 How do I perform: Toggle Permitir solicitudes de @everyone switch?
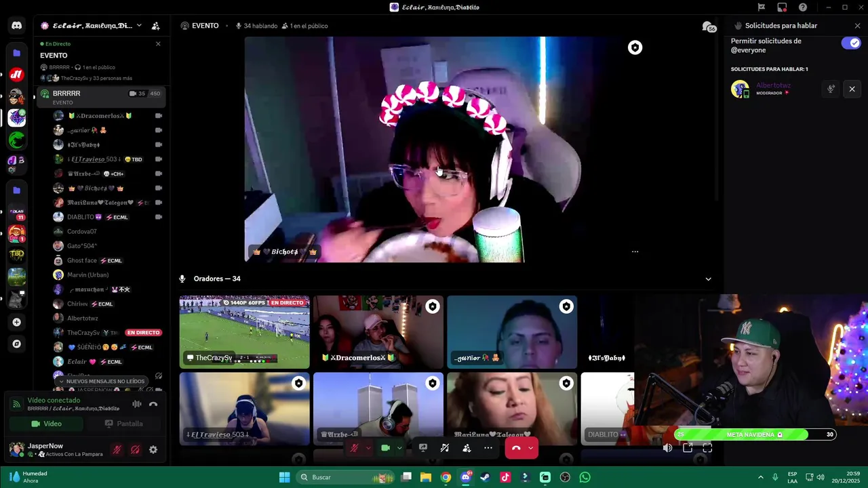pyautogui.click(x=851, y=43)
